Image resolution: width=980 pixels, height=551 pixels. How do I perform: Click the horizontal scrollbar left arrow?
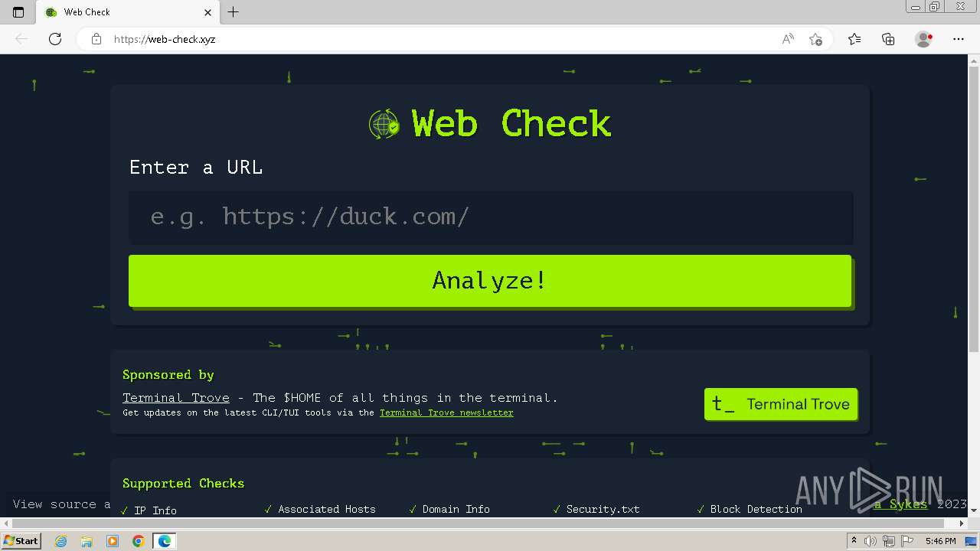point(5,523)
